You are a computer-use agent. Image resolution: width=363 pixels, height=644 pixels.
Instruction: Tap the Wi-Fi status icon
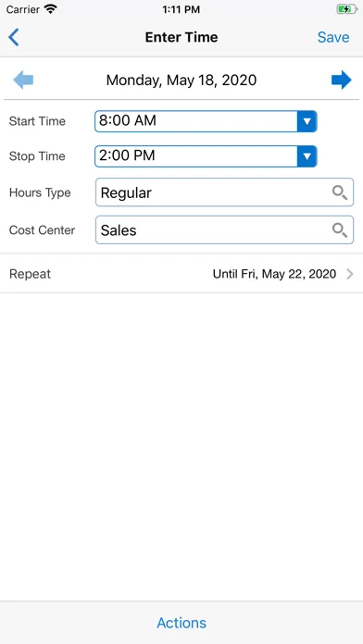(51, 9)
